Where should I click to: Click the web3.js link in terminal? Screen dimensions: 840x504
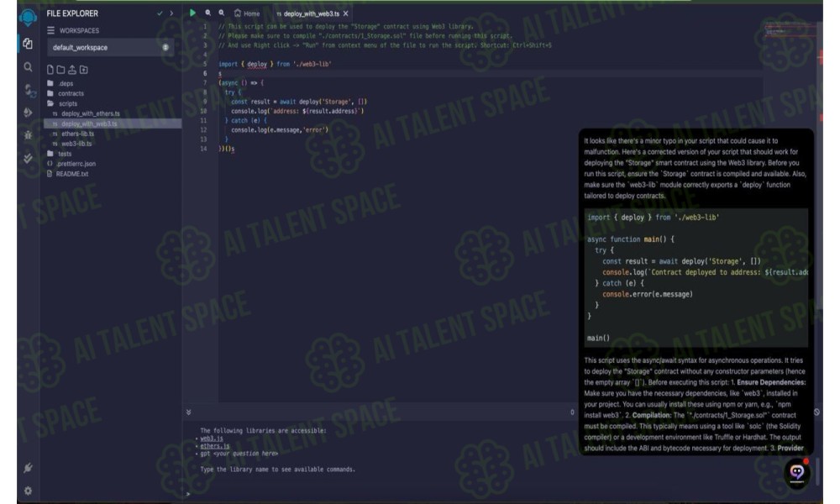[212, 438]
